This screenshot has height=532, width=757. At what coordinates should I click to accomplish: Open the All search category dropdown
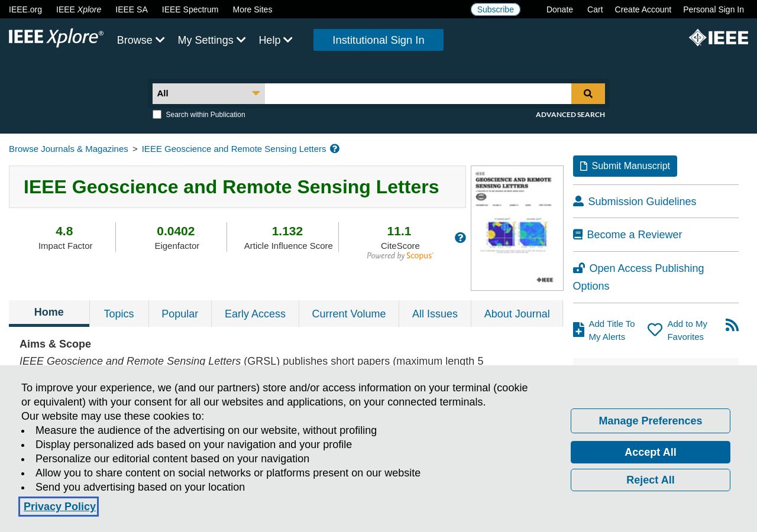click(208, 93)
